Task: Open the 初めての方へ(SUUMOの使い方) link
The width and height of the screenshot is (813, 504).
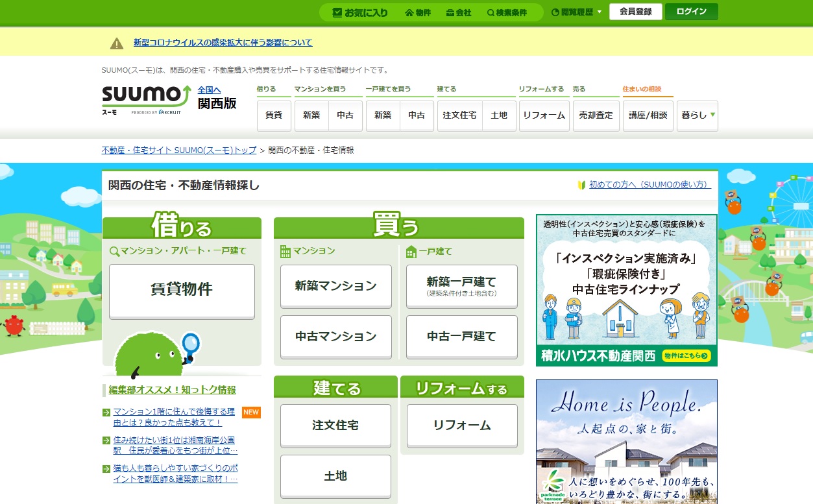Action: tap(649, 185)
